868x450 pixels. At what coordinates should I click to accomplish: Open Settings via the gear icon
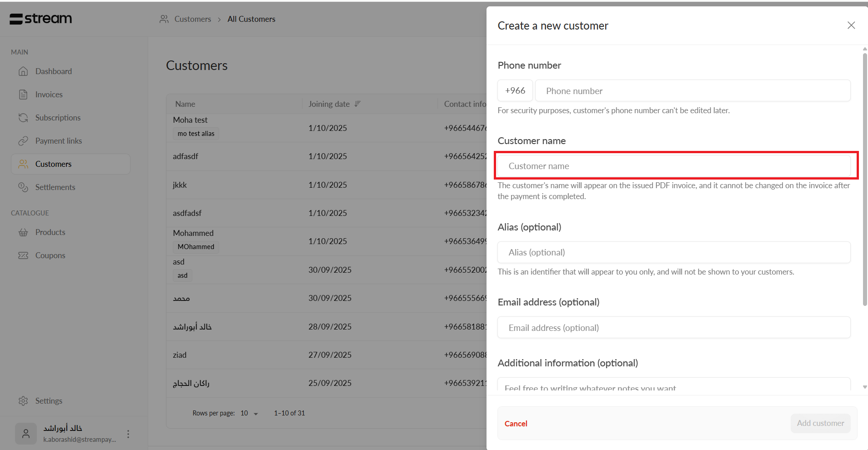[23, 401]
